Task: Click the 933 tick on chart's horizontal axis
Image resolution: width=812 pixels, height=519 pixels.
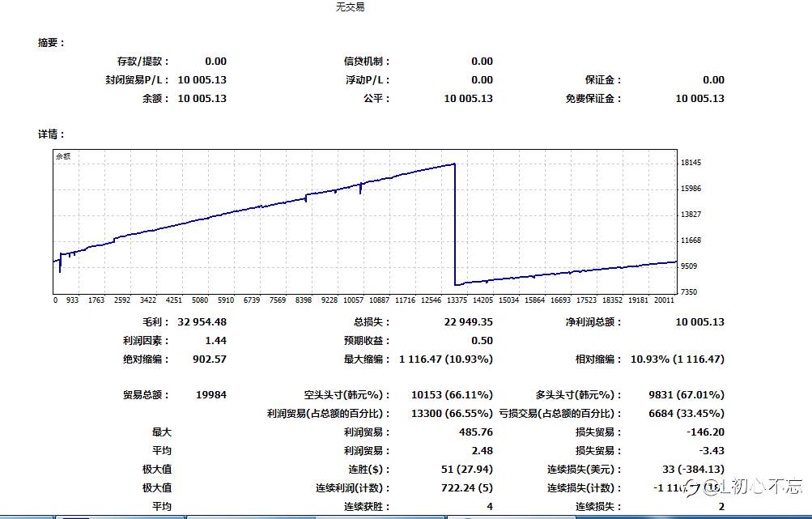Action: click(73, 300)
